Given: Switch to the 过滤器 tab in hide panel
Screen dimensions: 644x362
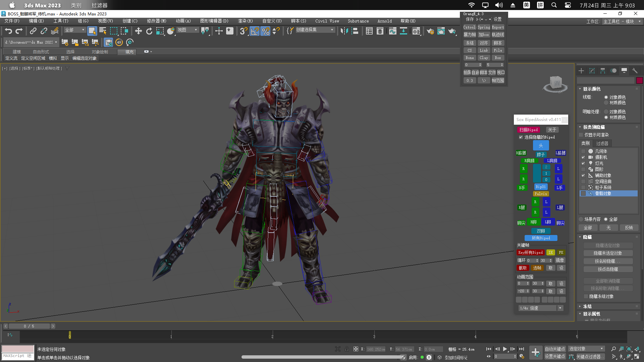Looking at the screenshot, I should (x=602, y=143).
